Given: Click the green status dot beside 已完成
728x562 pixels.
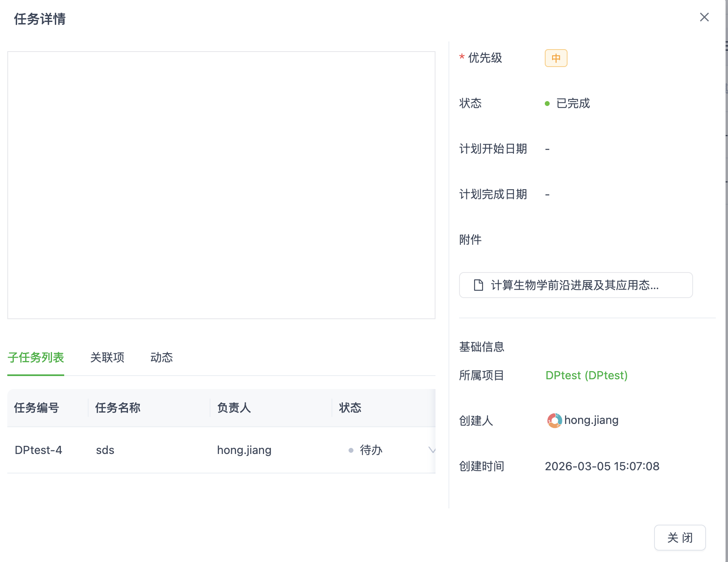Looking at the screenshot, I should point(547,103).
